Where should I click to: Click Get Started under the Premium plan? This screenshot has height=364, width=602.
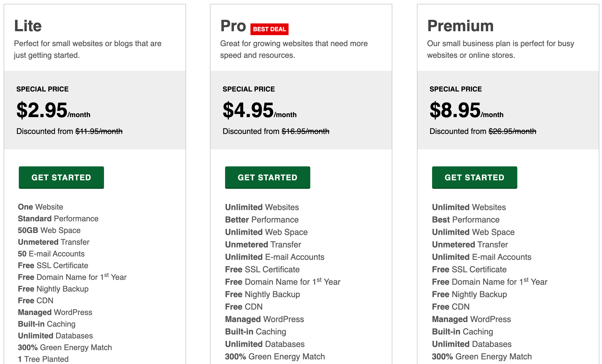[x=475, y=177]
